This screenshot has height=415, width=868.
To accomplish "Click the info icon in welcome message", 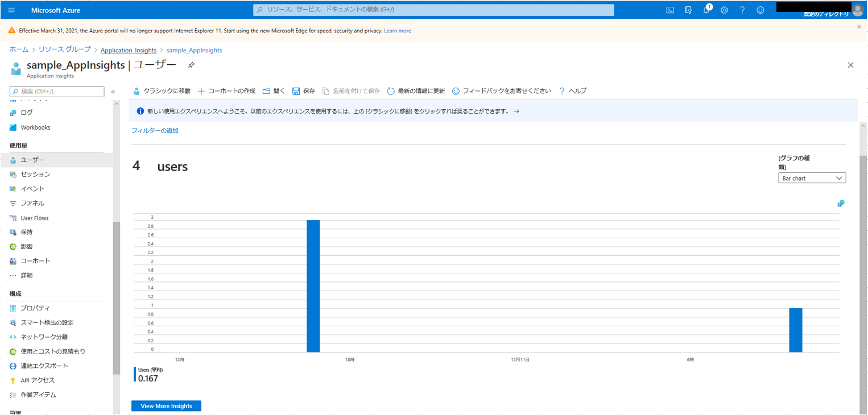I will click(140, 111).
